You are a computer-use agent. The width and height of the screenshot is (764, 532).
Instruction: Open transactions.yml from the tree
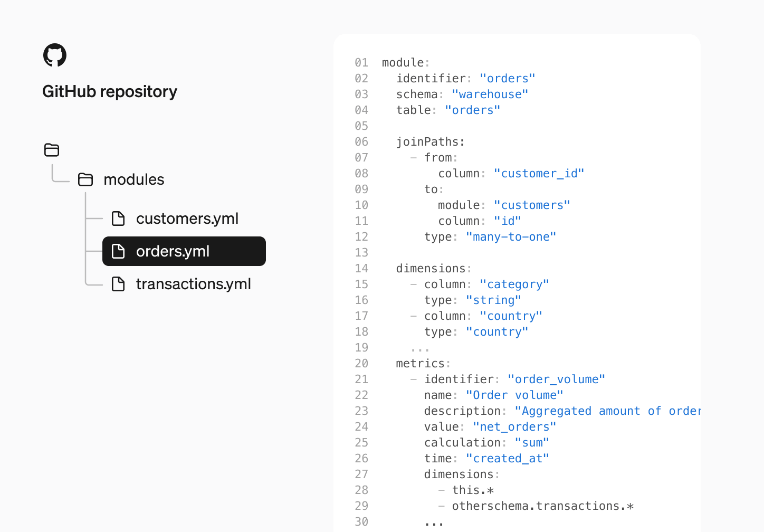(x=193, y=284)
